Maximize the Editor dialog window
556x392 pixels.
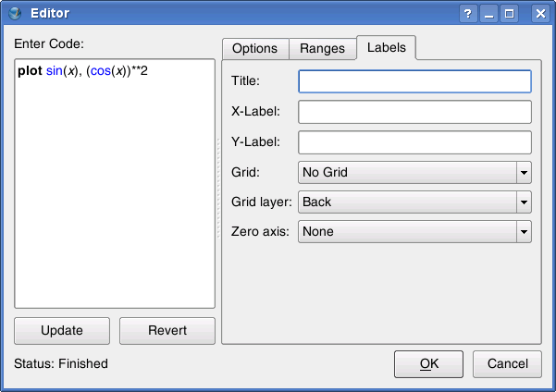click(511, 14)
